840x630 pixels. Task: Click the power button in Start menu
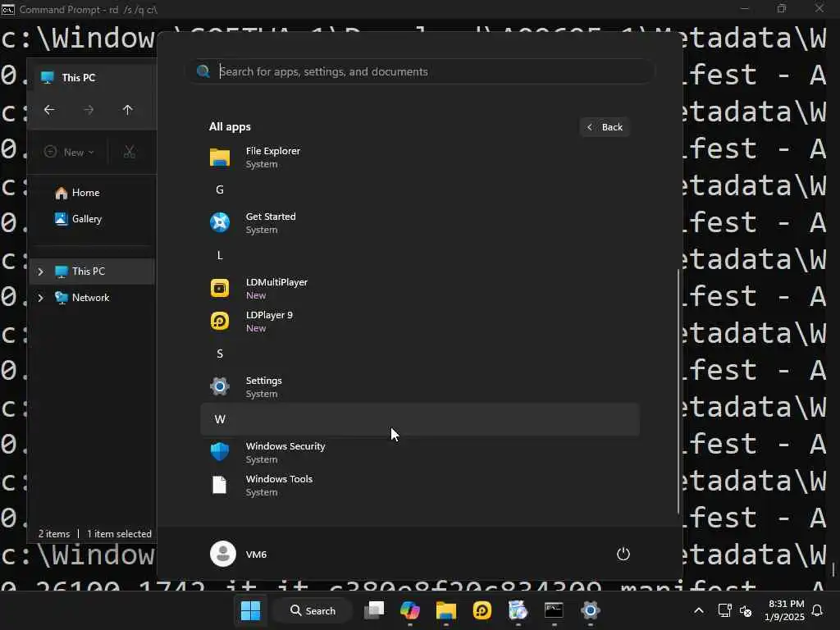pos(623,554)
